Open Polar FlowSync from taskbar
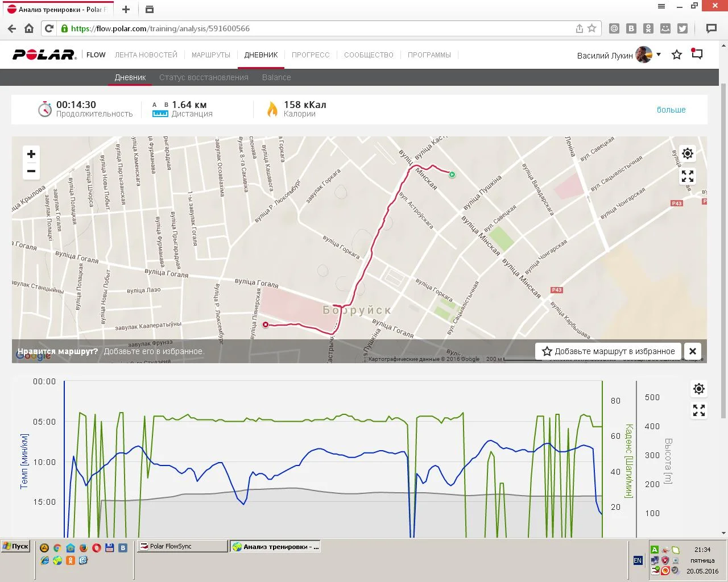This screenshot has width=728, height=582. pyautogui.click(x=181, y=546)
